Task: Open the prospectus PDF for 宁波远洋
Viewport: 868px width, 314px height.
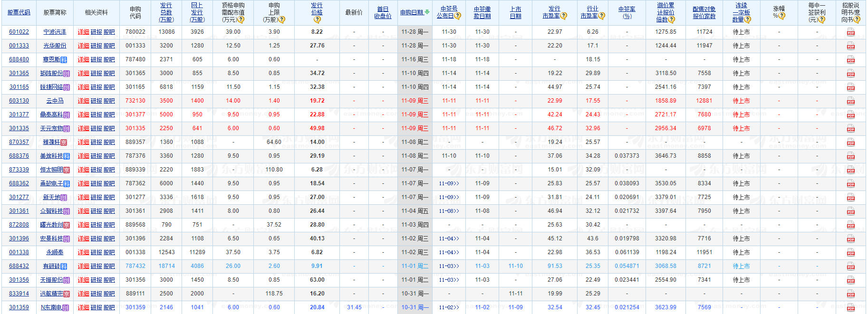Action: point(850,32)
